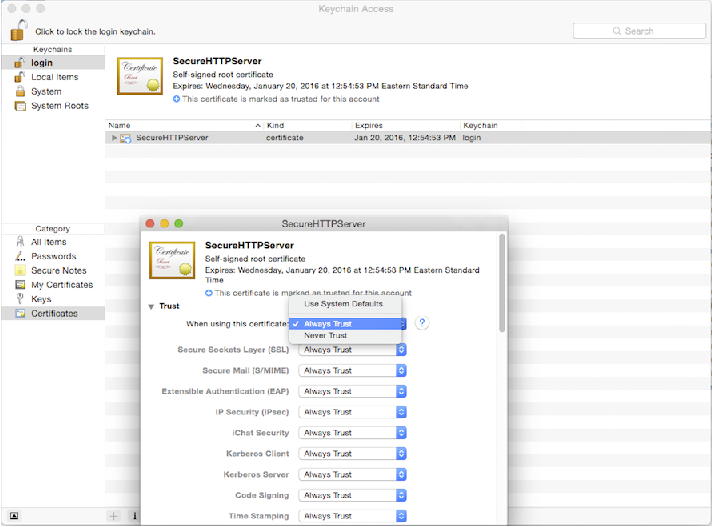Click the trust help question mark button

point(422,323)
